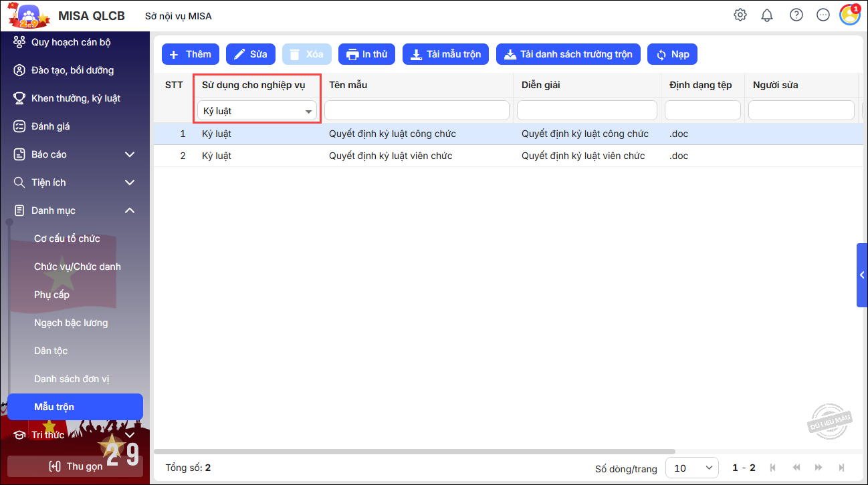The height and width of the screenshot is (485, 868).
Task: Go to the last page arrow
Action: pyautogui.click(x=841, y=468)
